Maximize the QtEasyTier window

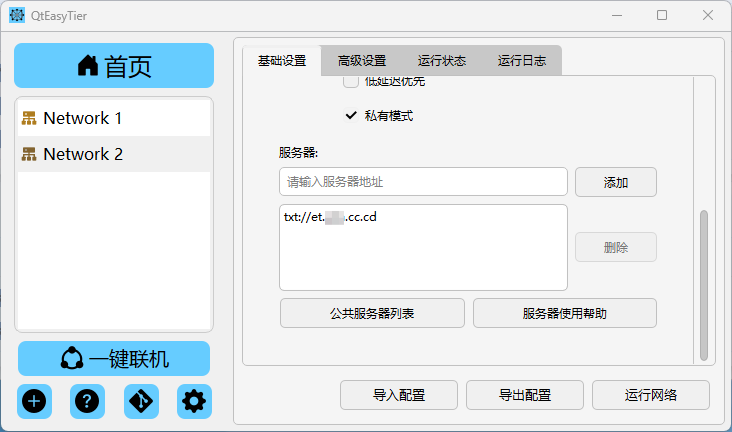coord(662,15)
